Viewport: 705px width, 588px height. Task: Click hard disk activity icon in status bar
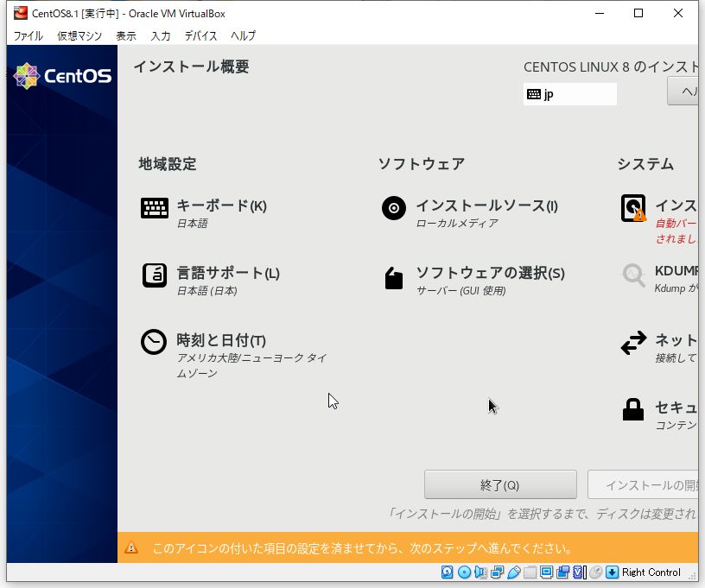(x=447, y=572)
